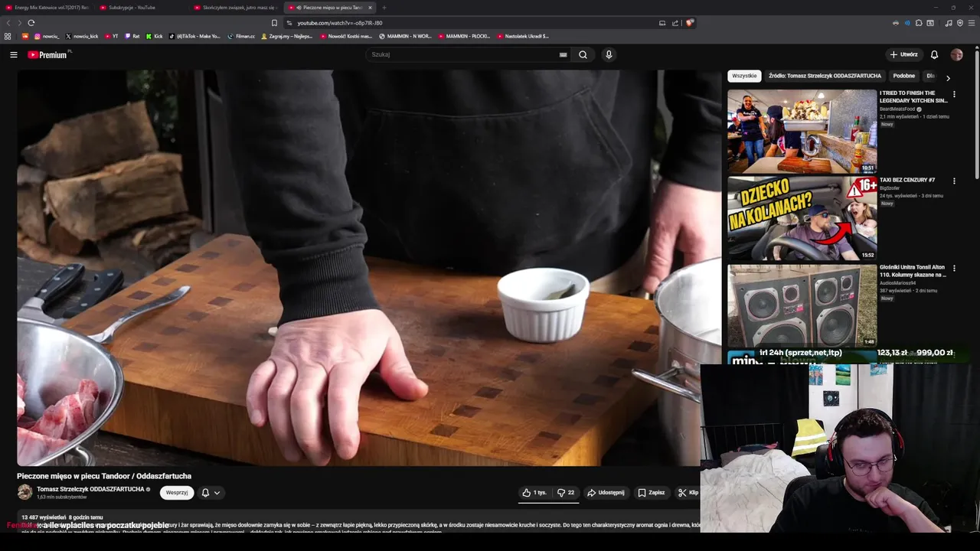This screenshot has height=551, width=980.
Task: Show next filter chips arrow
Action: [948, 78]
